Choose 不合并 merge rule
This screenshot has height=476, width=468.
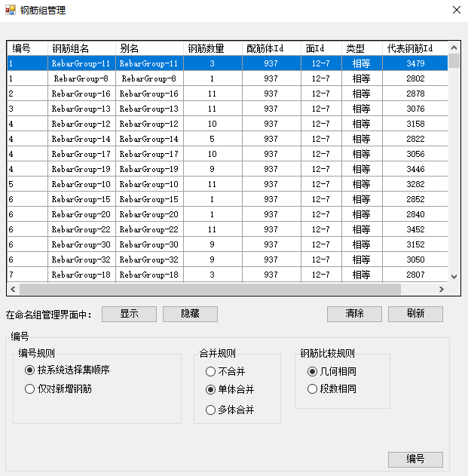pos(211,371)
